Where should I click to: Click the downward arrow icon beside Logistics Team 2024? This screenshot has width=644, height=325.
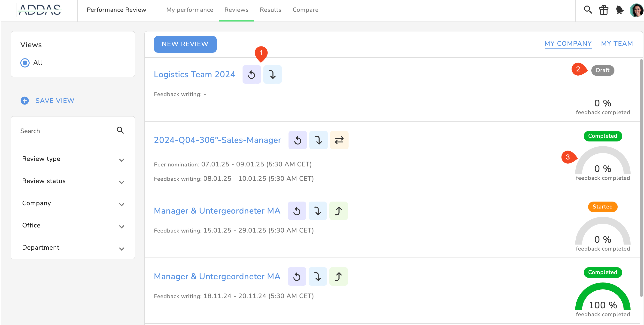click(272, 75)
